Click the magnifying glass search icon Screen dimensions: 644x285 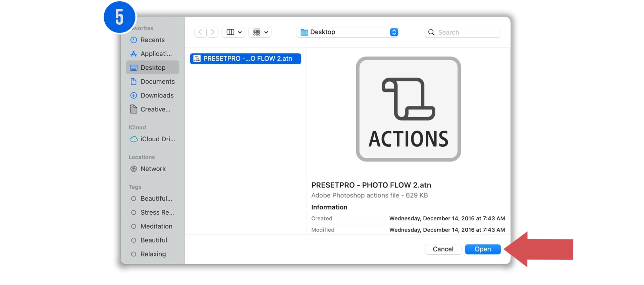tap(431, 32)
